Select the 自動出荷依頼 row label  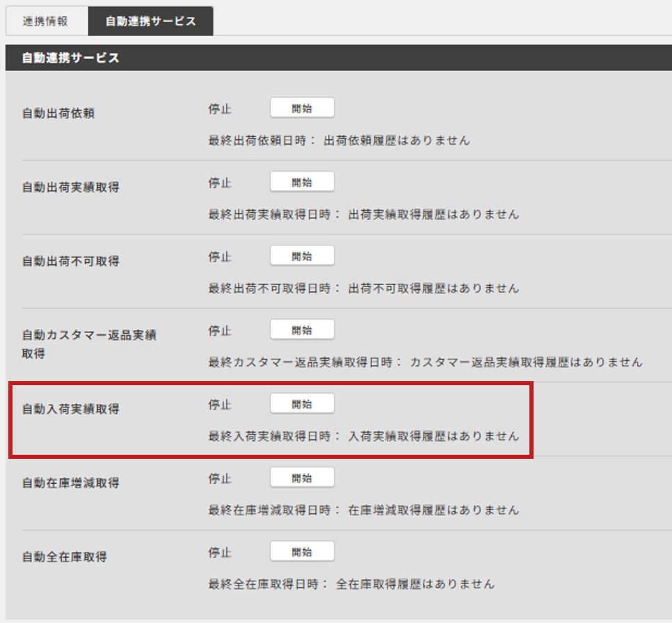tap(58, 113)
